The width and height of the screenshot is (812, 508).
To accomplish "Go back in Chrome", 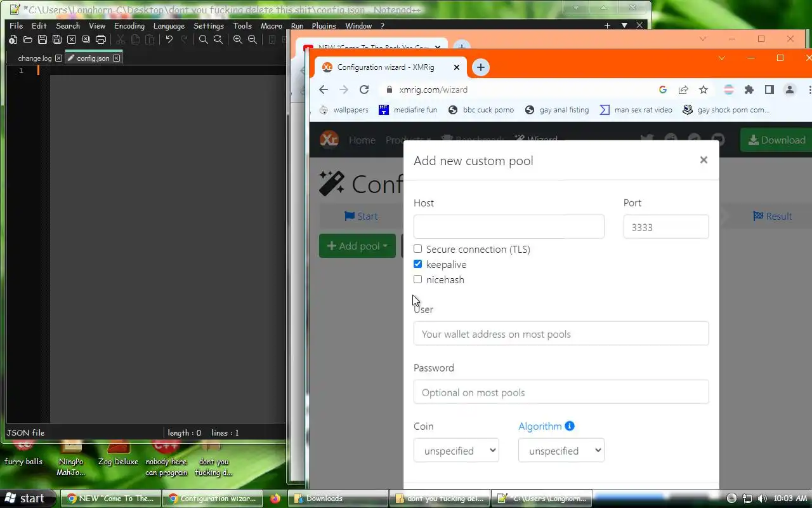I will [x=324, y=90].
